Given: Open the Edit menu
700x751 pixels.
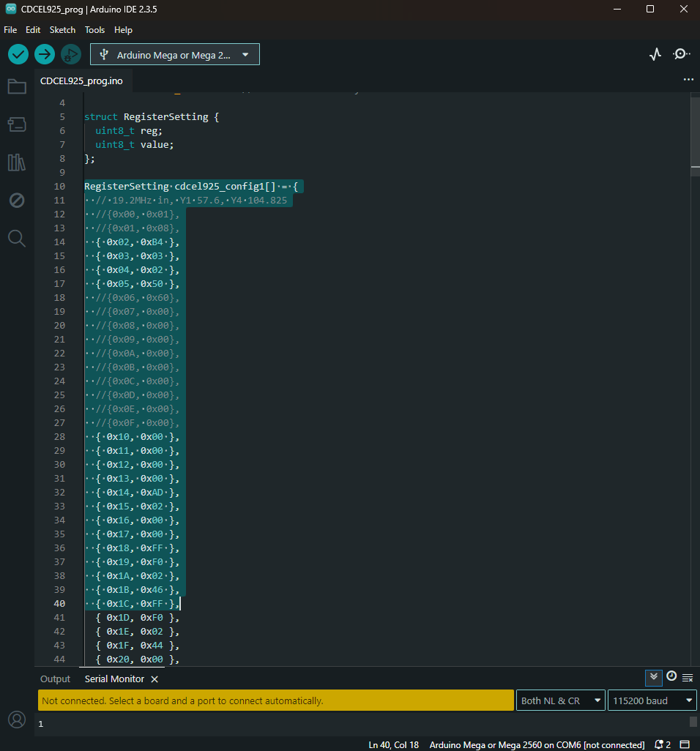Looking at the screenshot, I should 33,30.
